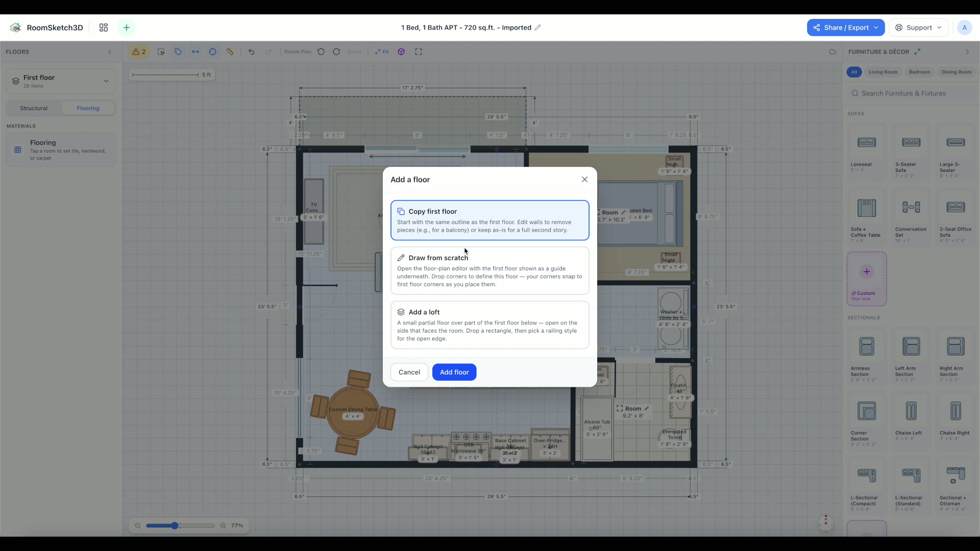
Task: Rotate plan clockwise
Action: pos(336,52)
